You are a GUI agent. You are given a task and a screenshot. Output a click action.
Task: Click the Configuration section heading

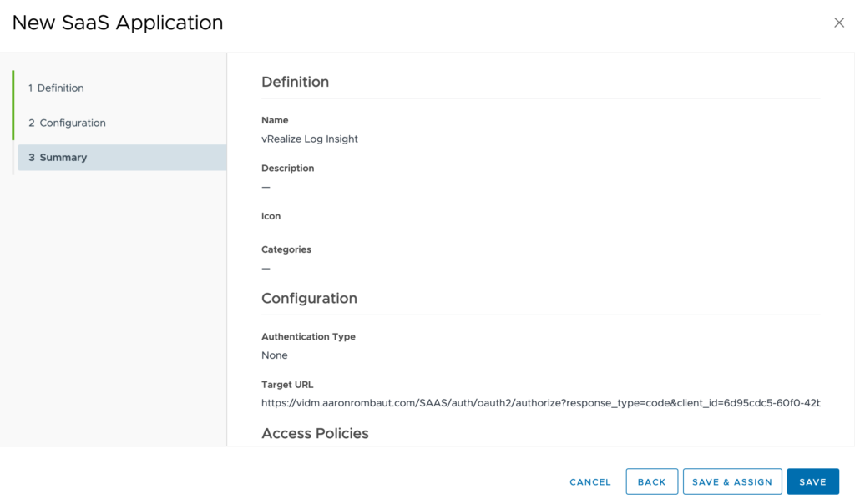click(309, 298)
